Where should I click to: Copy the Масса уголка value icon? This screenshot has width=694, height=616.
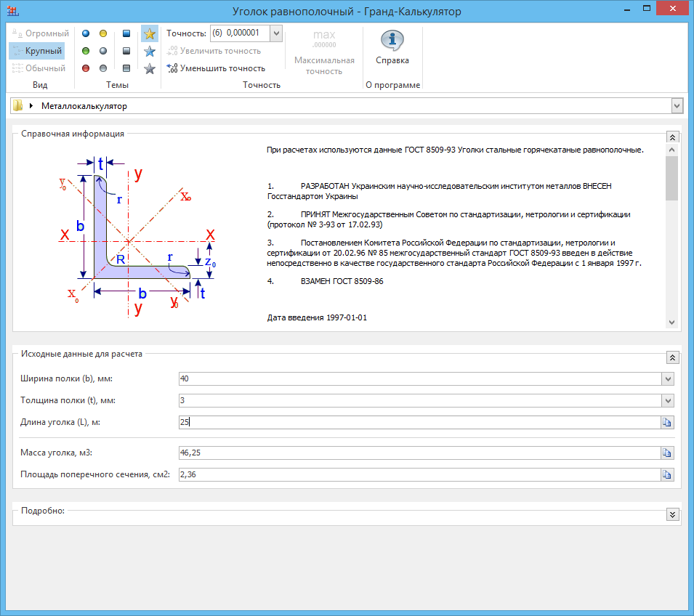(667, 453)
